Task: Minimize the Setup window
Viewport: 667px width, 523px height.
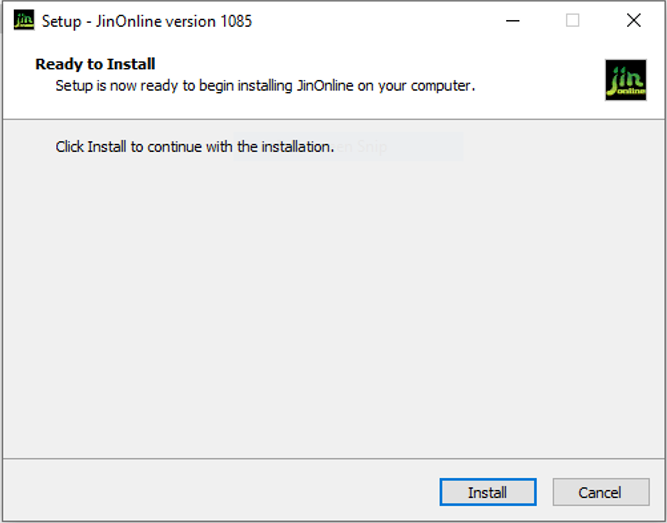Action: coord(512,20)
